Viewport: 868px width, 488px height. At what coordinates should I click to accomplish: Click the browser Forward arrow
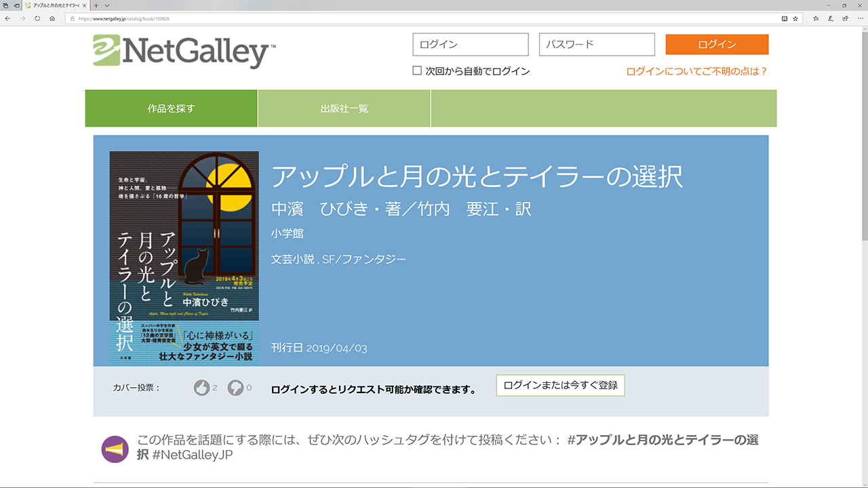click(x=22, y=18)
